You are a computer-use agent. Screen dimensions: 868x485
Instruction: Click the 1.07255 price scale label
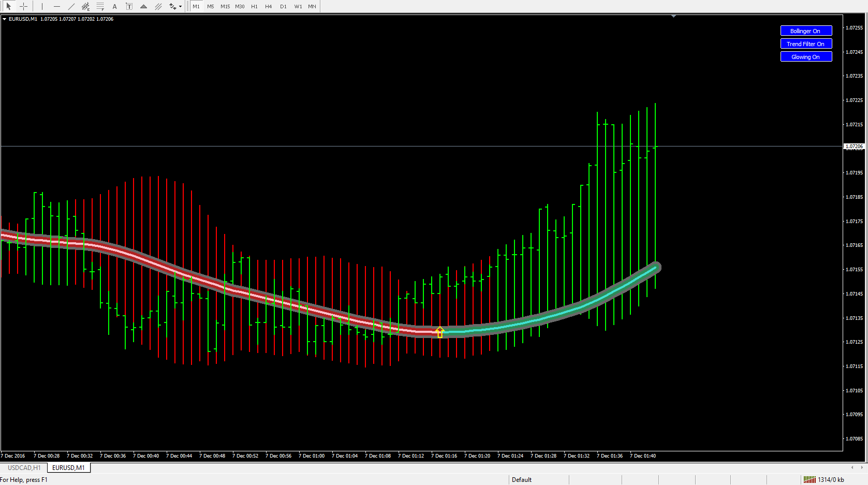pos(854,28)
